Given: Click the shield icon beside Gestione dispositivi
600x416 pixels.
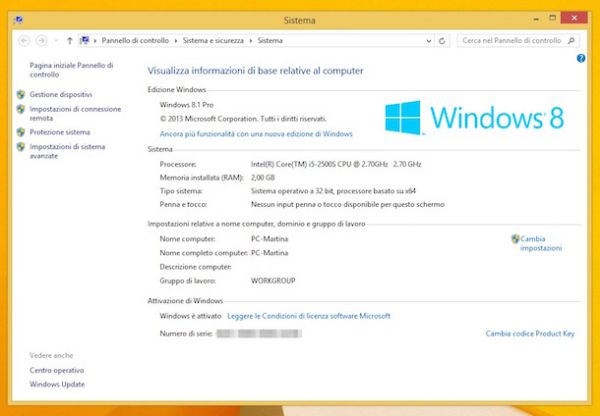Looking at the screenshot, I should click(21, 94).
